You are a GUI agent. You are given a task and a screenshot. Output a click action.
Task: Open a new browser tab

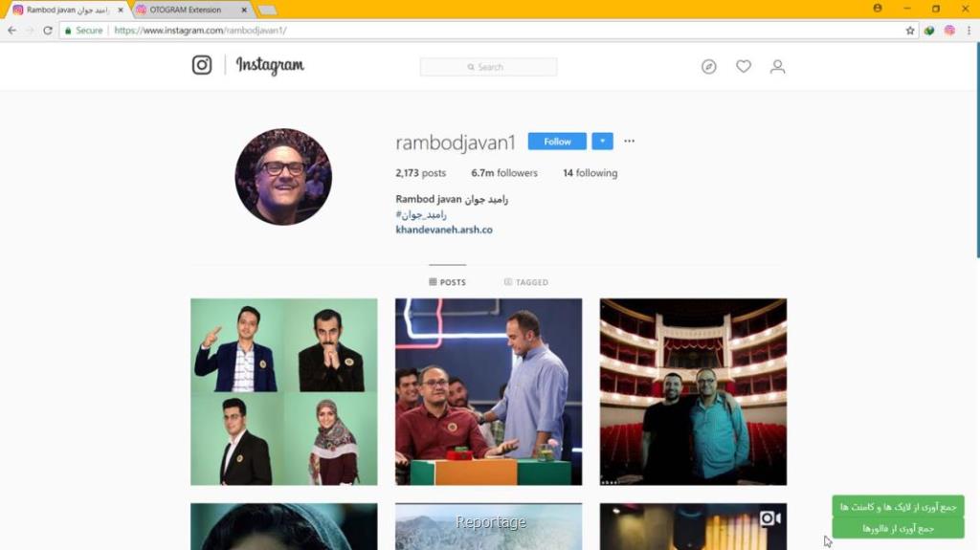pos(267,10)
